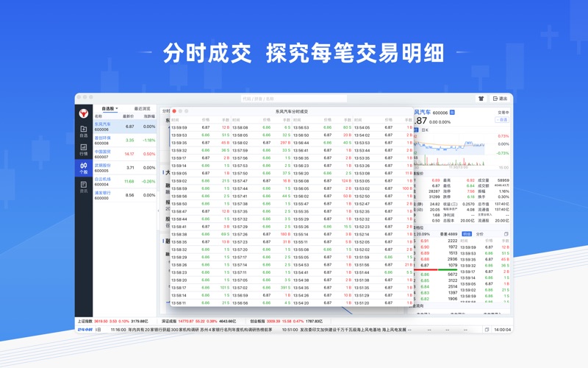Image resolution: width=588 pixels, height=368 pixels.
Task: Select the 个股 individual stock sidebar item
Action: pos(83,168)
